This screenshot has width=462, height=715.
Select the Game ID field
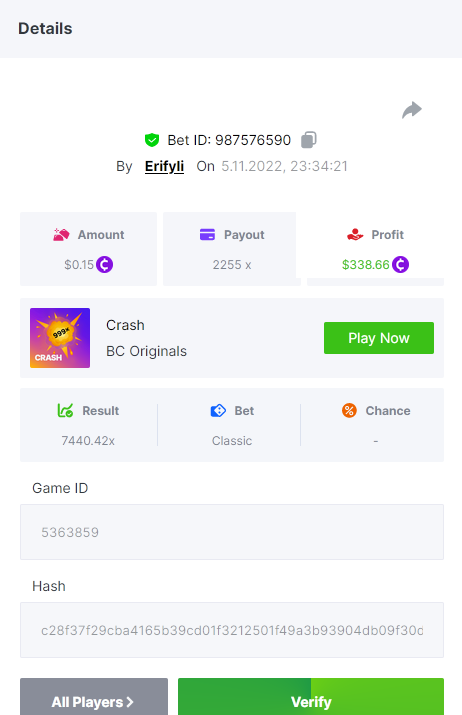point(232,532)
